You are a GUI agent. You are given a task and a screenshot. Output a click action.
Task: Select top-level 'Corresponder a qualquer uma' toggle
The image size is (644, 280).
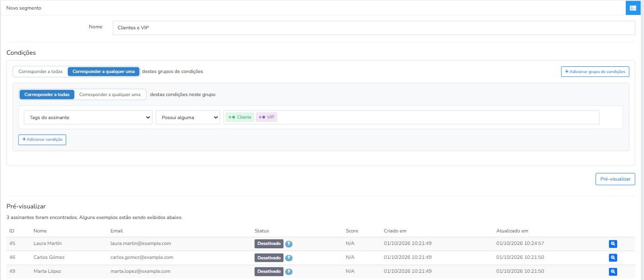(x=104, y=72)
